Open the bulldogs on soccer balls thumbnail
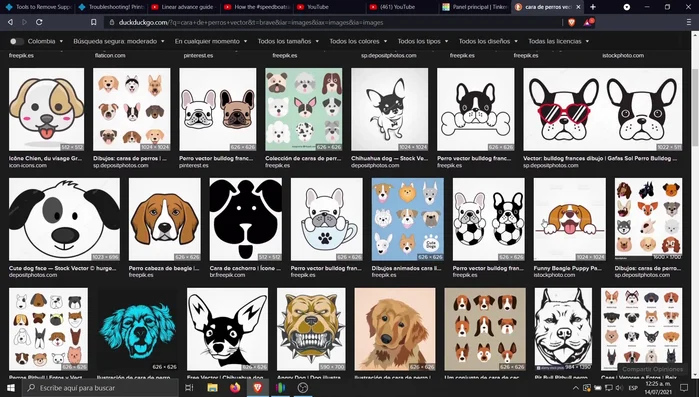 pyautogui.click(x=489, y=219)
